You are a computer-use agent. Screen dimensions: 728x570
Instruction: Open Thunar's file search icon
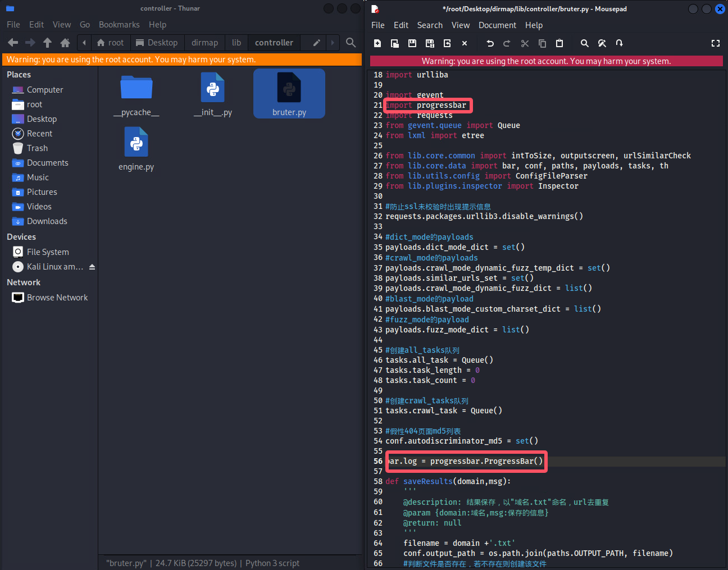coord(351,43)
